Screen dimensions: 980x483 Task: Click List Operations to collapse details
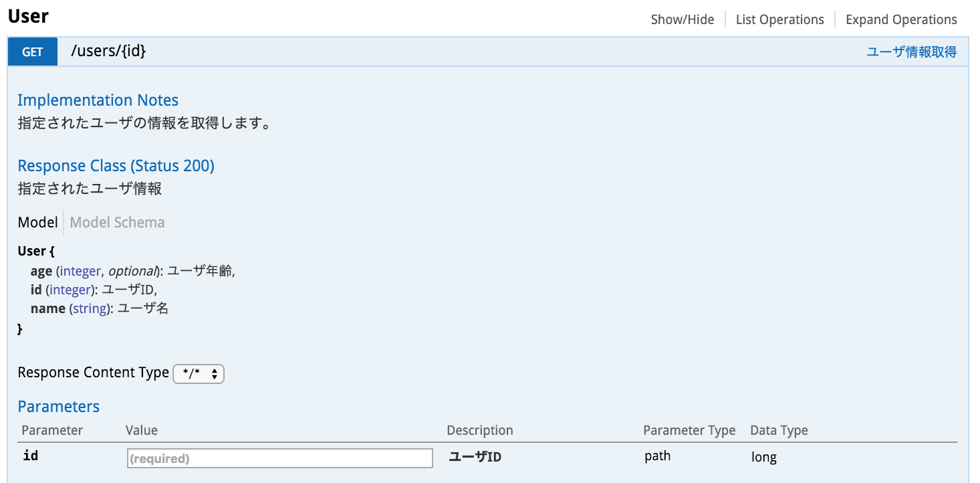[x=779, y=19]
